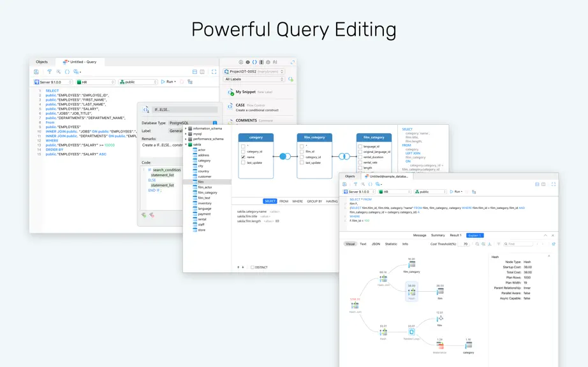The height and width of the screenshot is (367, 588).
Task: Click the IF...ELSE snippet name field
Action: 185,110
